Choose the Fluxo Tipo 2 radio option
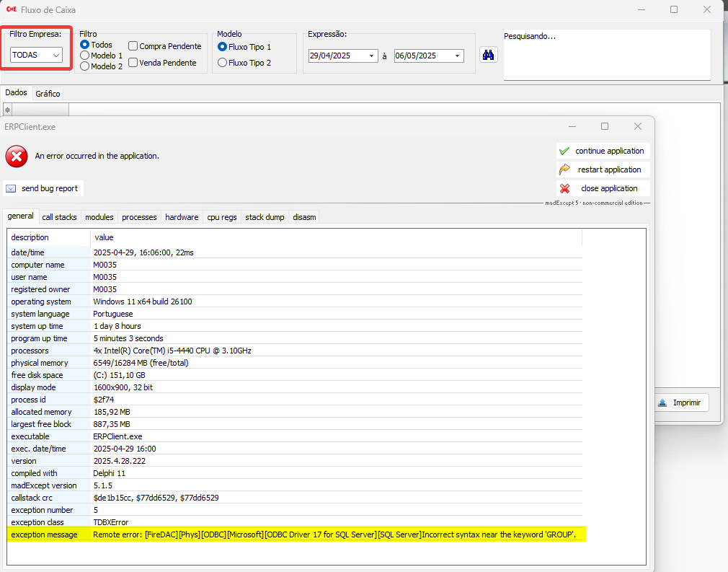Image resolution: width=728 pixels, height=572 pixels. 222,63
